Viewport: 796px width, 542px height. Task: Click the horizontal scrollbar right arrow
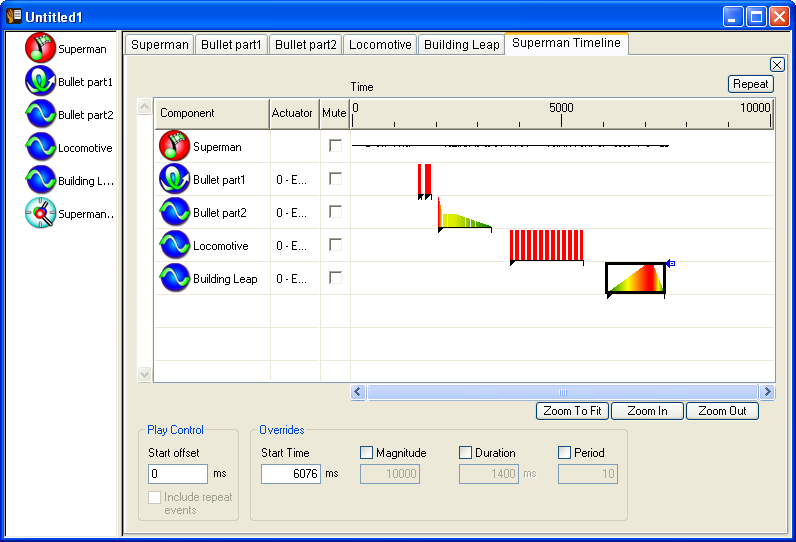click(767, 392)
